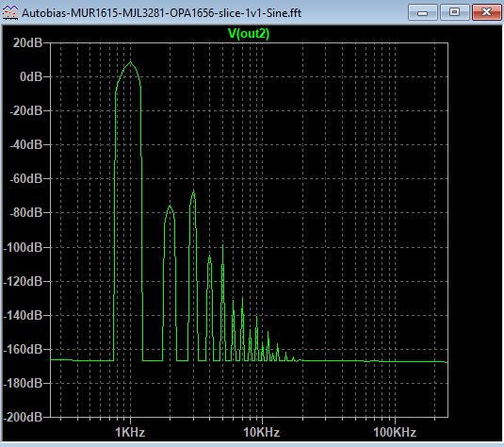Image resolution: width=504 pixels, height=447 pixels.
Task: Click the -200dB vertical axis label
Action: (24, 417)
